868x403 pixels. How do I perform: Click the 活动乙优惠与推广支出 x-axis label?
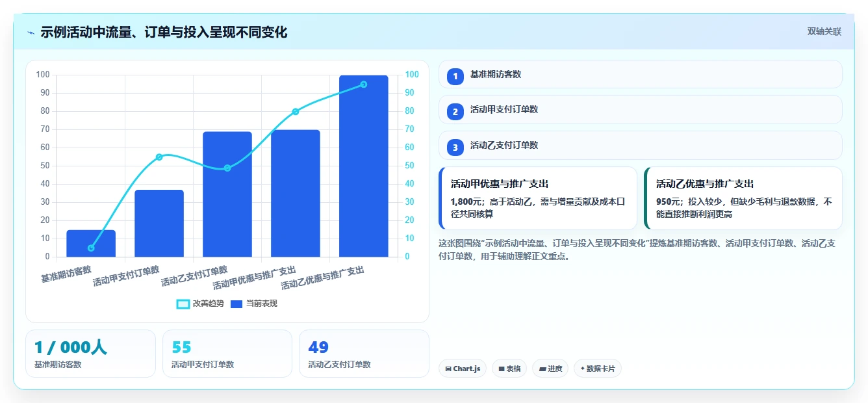323,278
